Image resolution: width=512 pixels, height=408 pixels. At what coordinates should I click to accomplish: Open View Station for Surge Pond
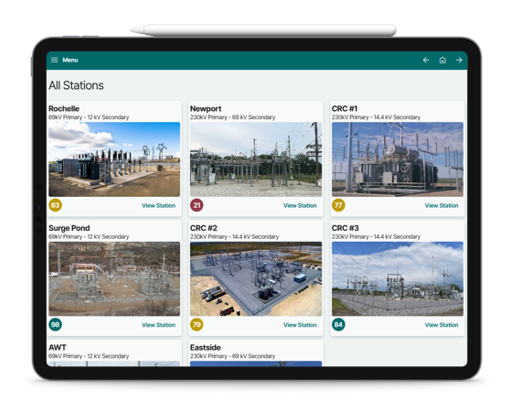click(x=159, y=325)
